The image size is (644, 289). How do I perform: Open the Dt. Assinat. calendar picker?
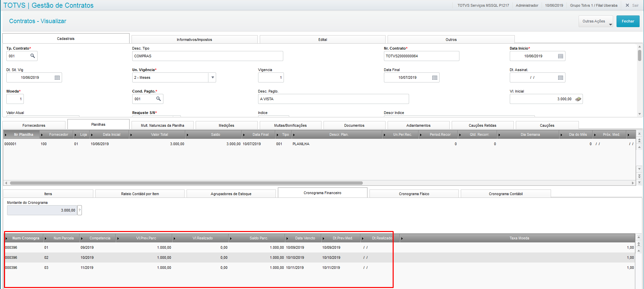(x=560, y=77)
